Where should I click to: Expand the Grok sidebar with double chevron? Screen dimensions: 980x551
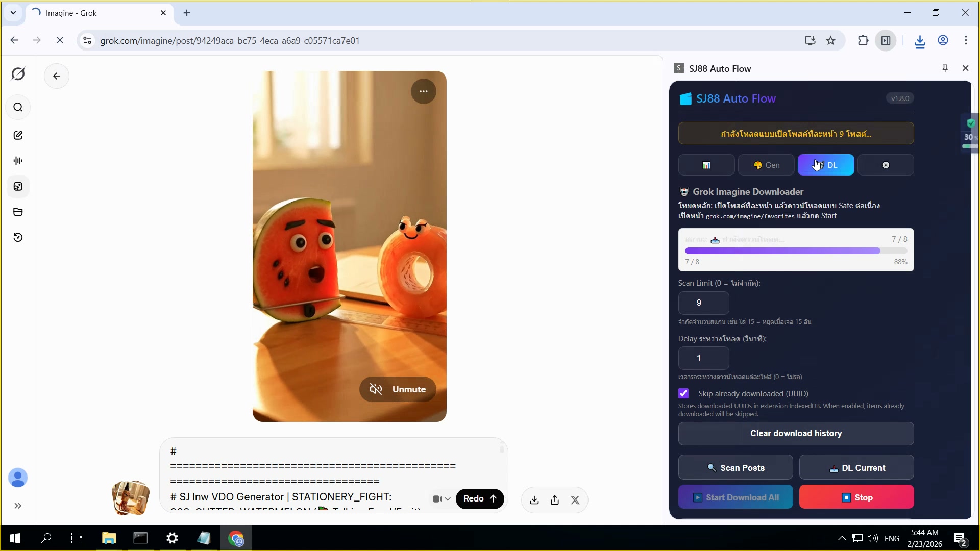click(x=18, y=506)
